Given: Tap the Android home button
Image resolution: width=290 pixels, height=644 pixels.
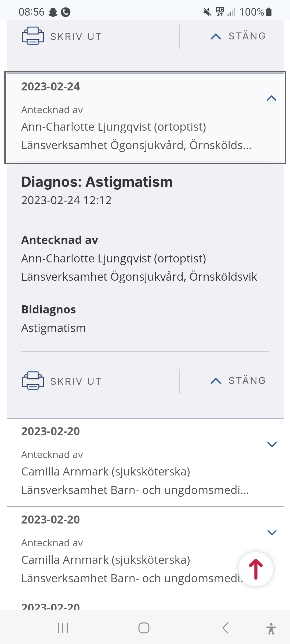Looking at the screenshot, I should pyautogui.click(x=144, y=628).
